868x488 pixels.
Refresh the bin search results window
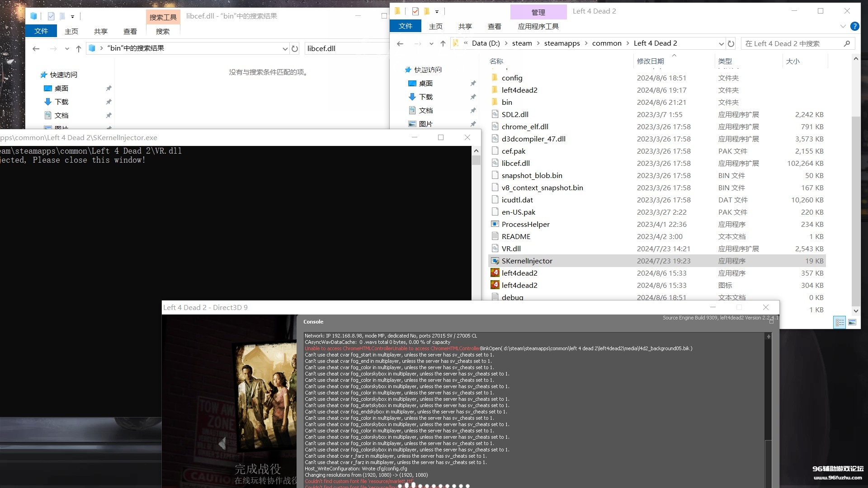tap(295, 48)
